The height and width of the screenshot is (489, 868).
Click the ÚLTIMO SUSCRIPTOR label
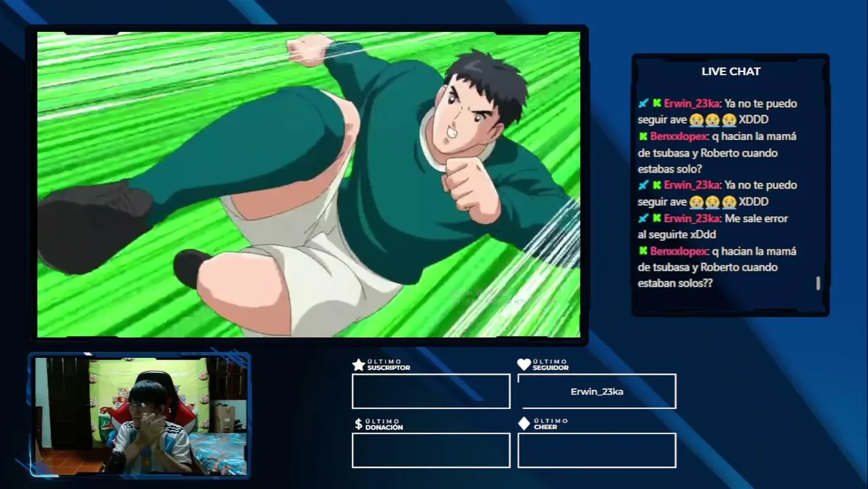(388, 365)
